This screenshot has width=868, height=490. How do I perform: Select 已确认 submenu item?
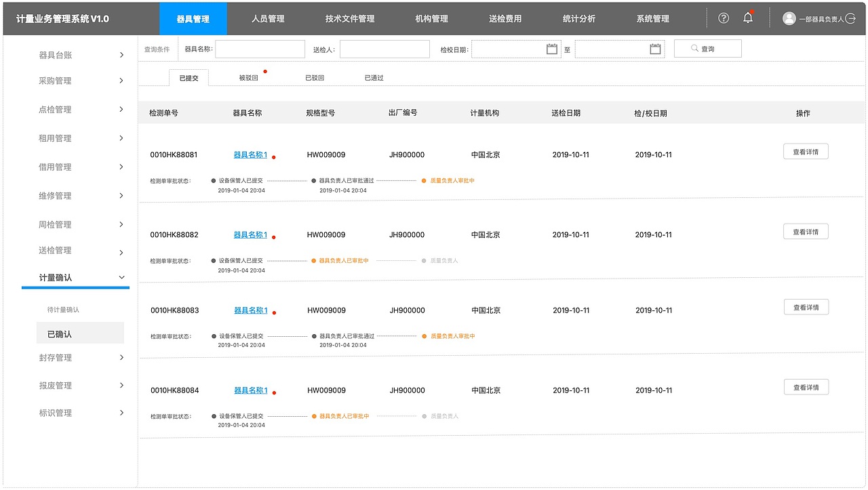point(80,333)
